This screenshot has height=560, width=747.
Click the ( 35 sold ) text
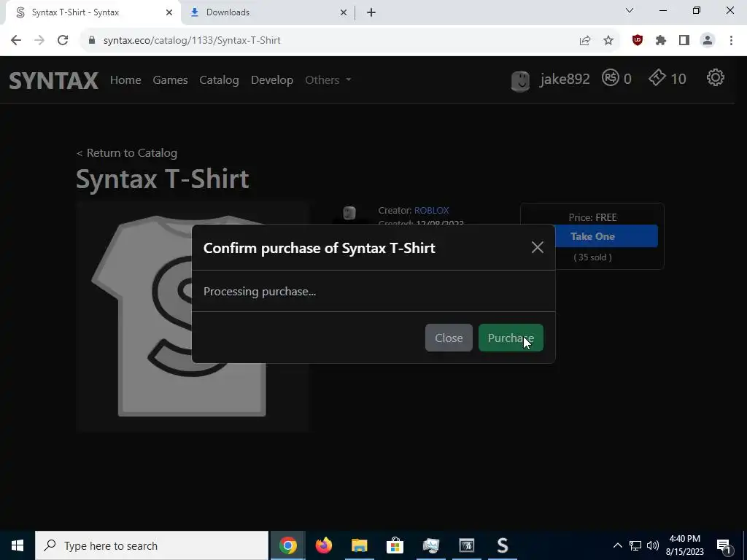(x=592, y=257)
